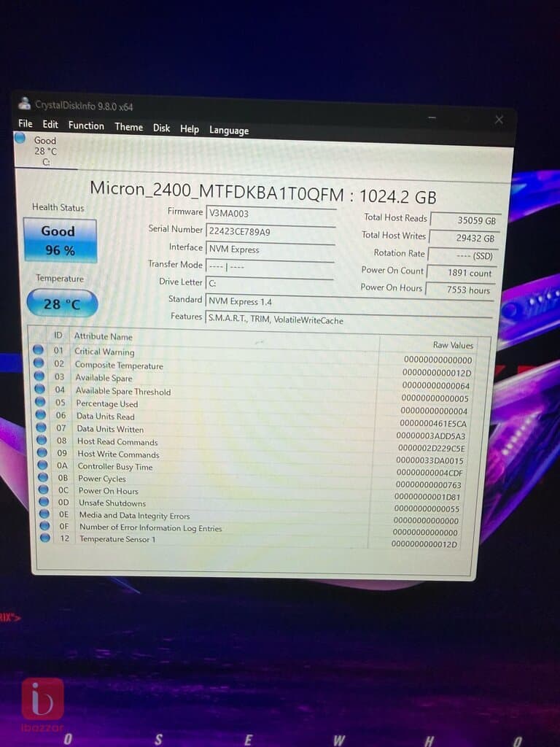Screen dimensions: 560x747
Task: Close the CrystalDiskInfo window
Action: tap(499, 120)
